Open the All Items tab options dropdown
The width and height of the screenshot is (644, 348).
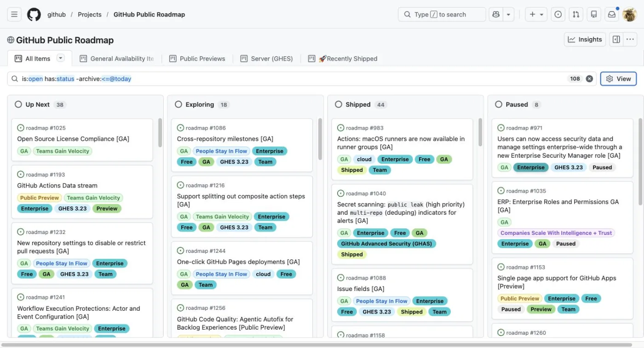point(61,58)
